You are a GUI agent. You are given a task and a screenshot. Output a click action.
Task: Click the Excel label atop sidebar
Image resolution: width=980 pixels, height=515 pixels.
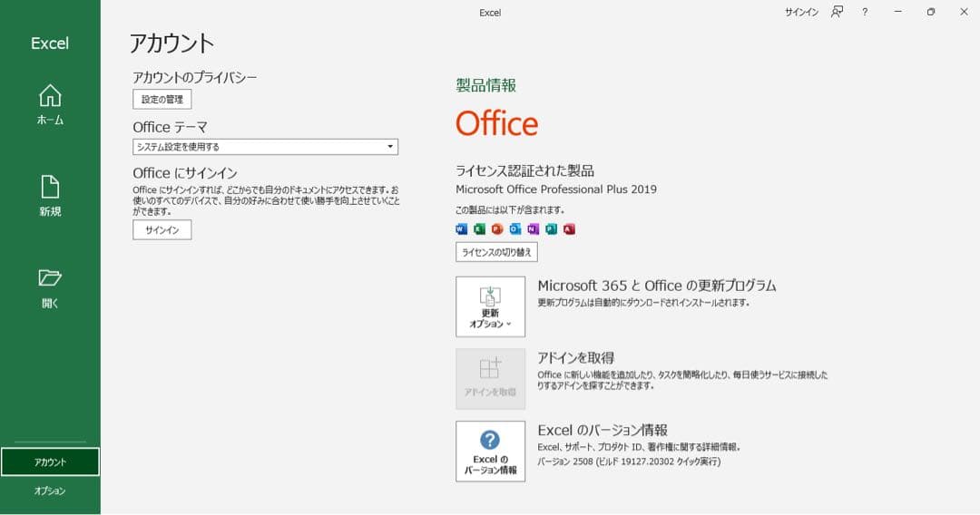tap(50, 44)
